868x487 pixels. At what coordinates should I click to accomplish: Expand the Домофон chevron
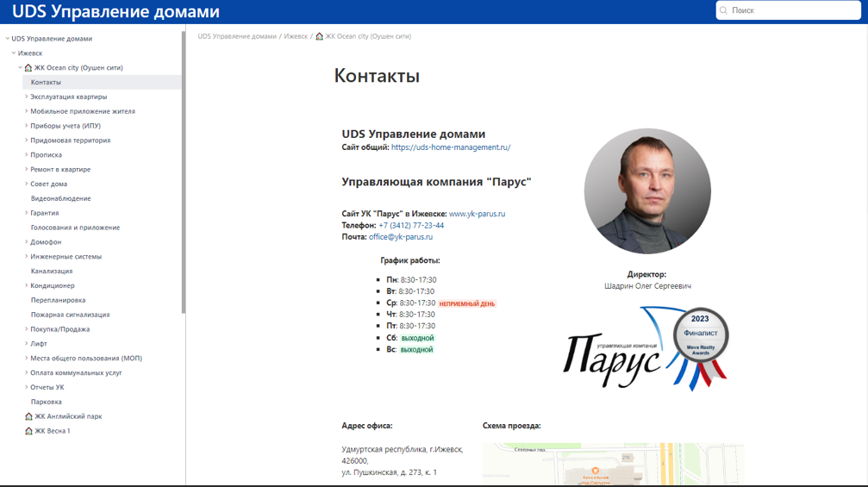[26, 242]
